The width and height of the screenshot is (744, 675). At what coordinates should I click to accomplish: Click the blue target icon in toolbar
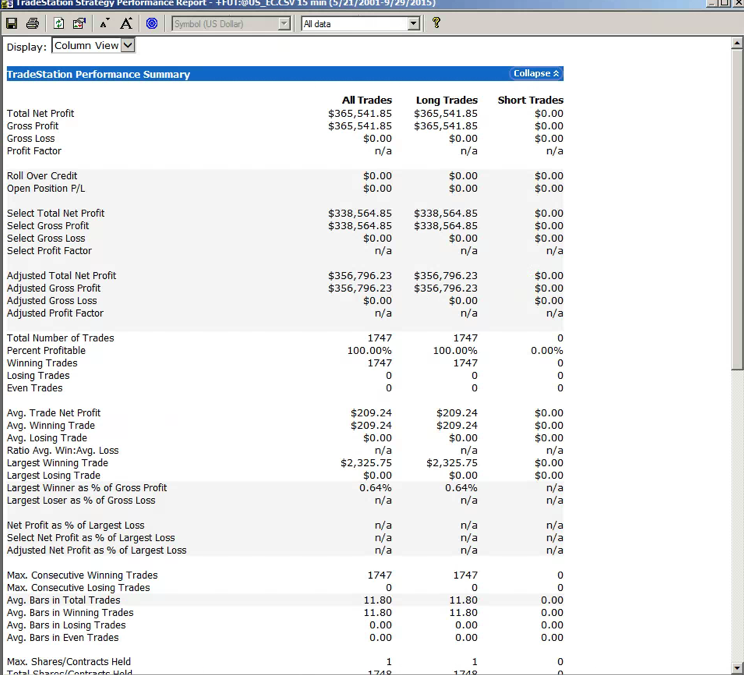click(152, 23)
